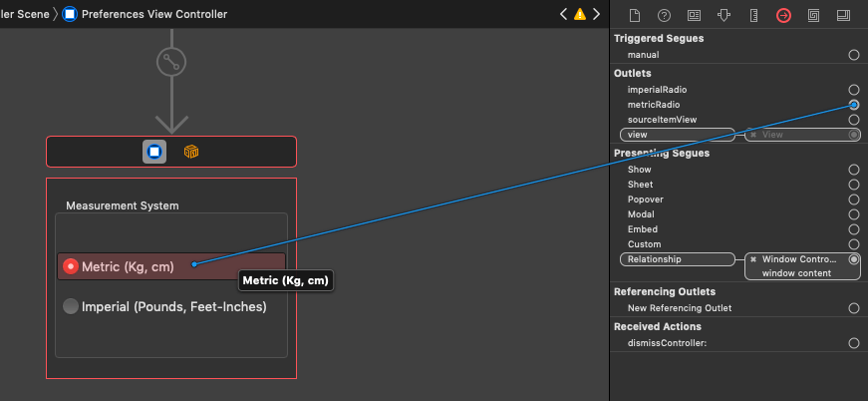Select the First Responder orange cube icon
Screen dimensions: 868x401
tap(190, 152)
